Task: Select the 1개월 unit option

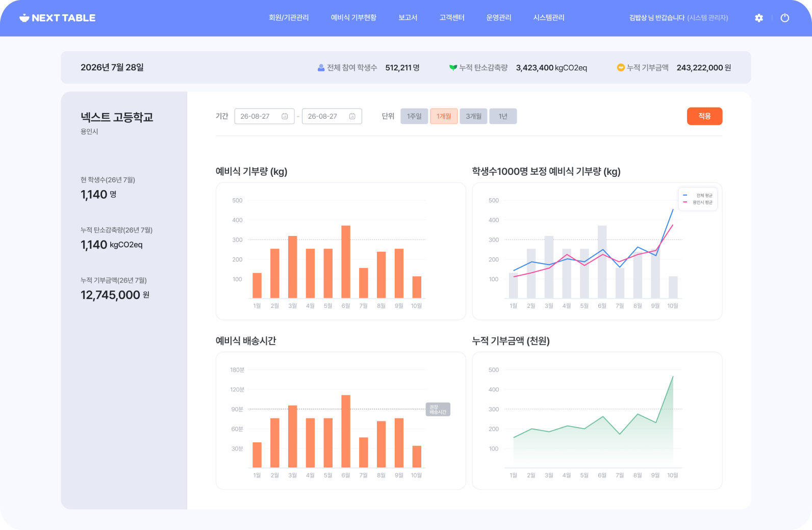Action: click(444, 116)
